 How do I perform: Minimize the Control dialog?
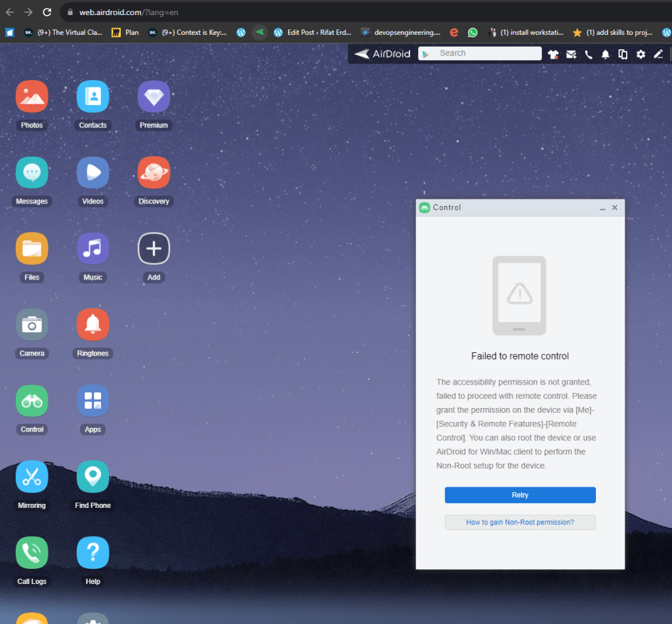tap(602, 208)
